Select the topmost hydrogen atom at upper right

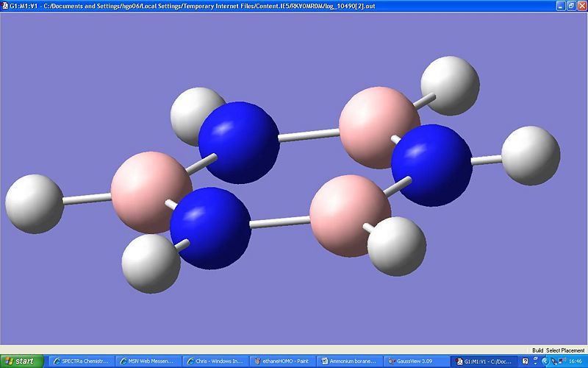click(450, 85)
